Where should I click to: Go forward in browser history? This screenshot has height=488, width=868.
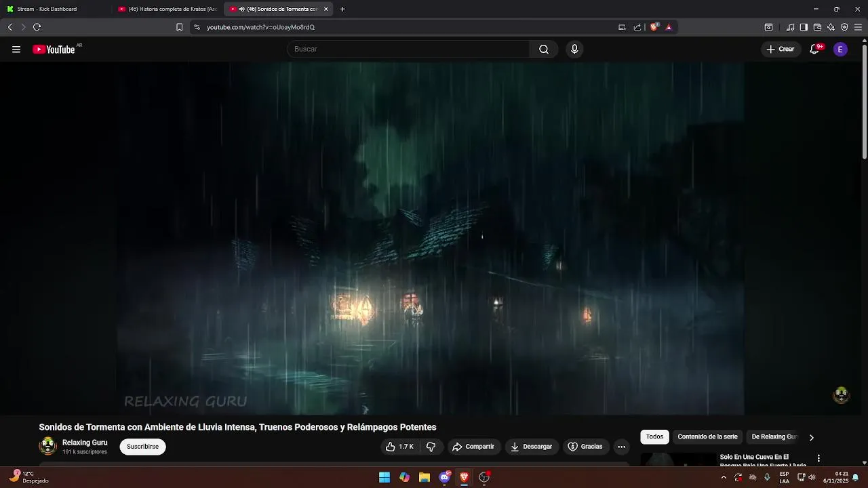[x=23, y=27]
